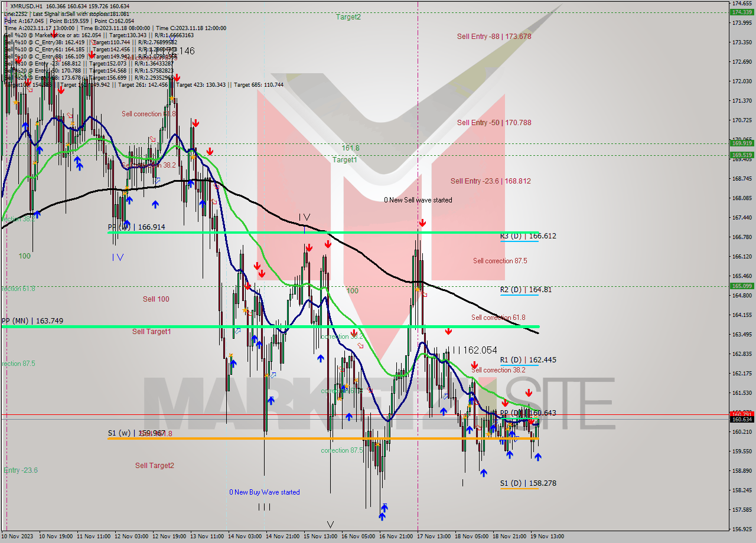
Task: Click the '18 Nov 21:00' time label
Action: pyautogui.click(x=509, y=537)
